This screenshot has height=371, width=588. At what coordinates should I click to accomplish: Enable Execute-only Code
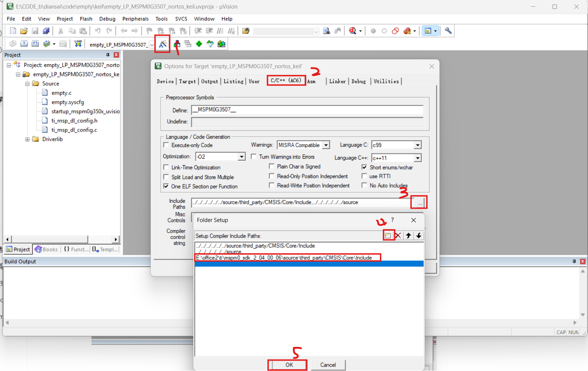166,145
